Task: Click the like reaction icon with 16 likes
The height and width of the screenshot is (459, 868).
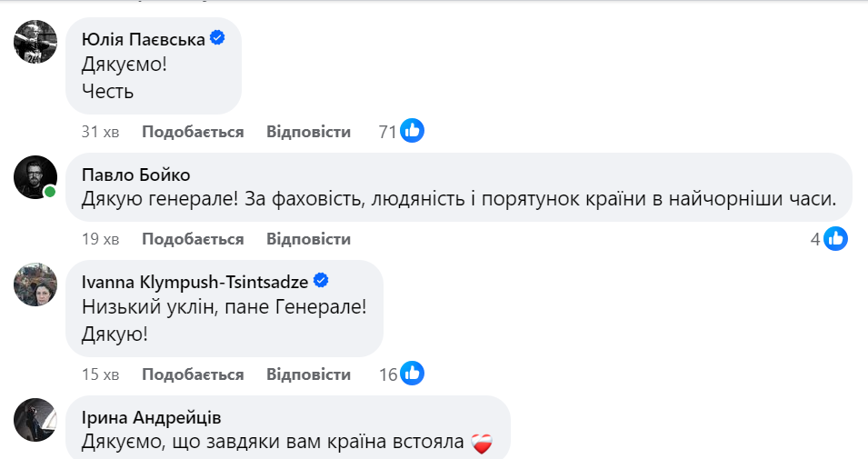Action: tap(413, 374)
